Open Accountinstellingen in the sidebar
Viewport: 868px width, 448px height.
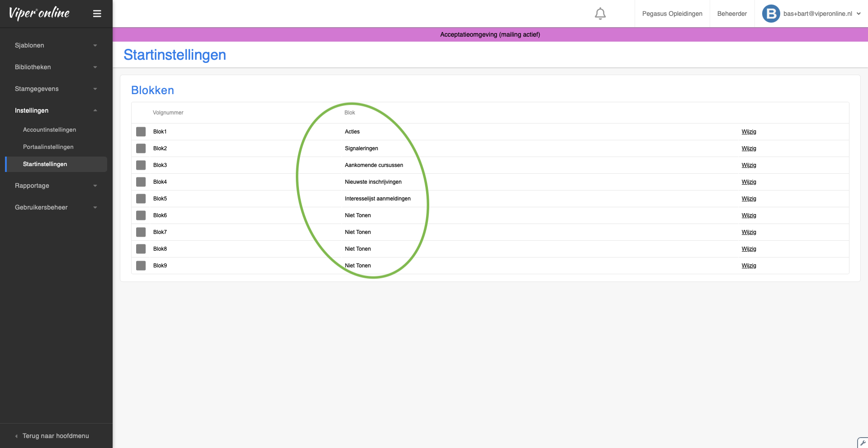coord(49,130)
